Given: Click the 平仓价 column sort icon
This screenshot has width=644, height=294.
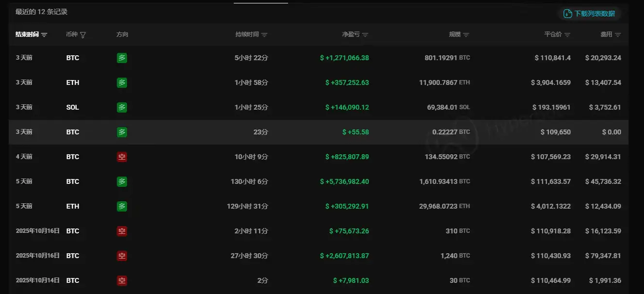Looking at the screenshot, I should (567, 35).
